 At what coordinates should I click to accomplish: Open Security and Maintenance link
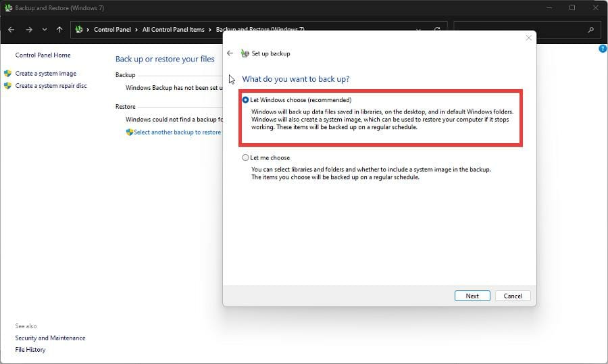50,338
